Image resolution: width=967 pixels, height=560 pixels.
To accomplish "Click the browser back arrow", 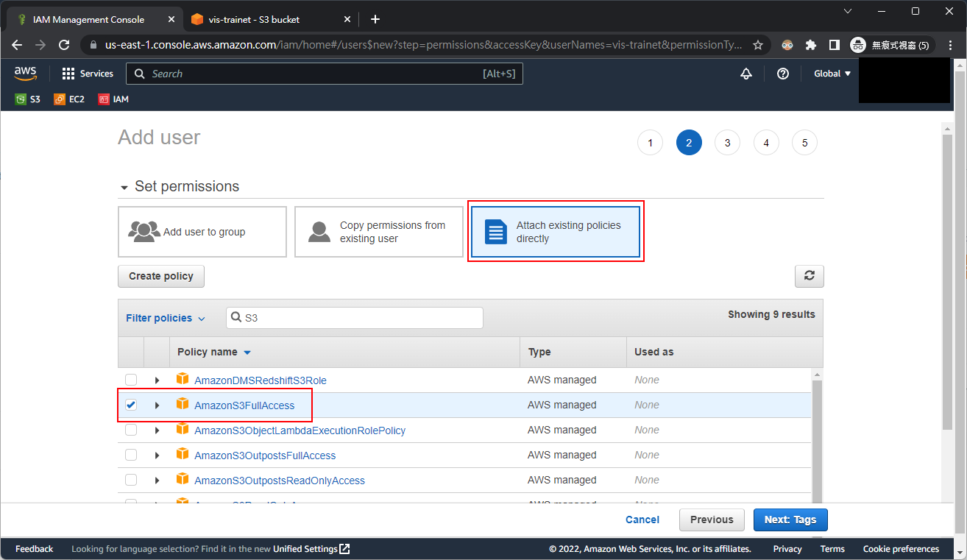I will (x=17, y=45).
